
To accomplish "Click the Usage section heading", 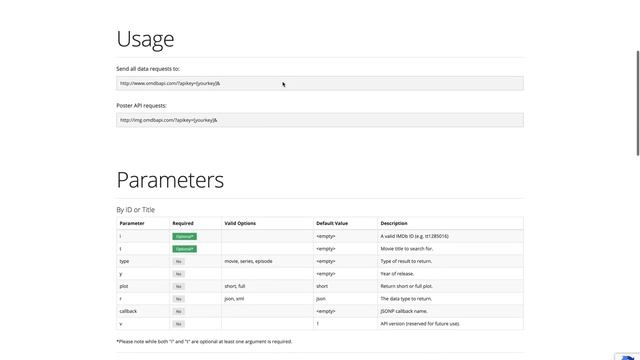I will [x=145, y=39].
